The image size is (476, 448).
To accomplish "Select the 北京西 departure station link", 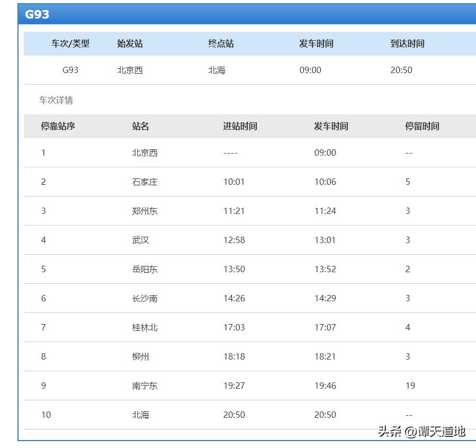I will [129, 70].
